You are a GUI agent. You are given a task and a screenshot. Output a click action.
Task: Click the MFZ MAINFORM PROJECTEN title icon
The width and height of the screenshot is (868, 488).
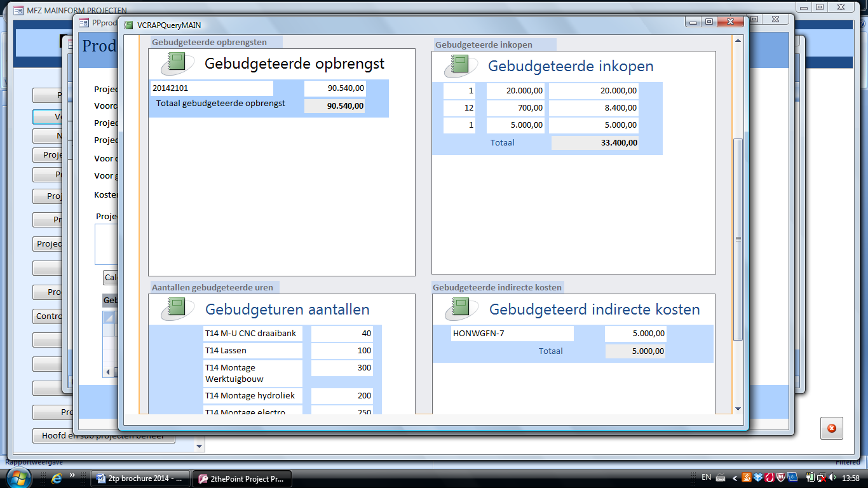click(18, 11)
